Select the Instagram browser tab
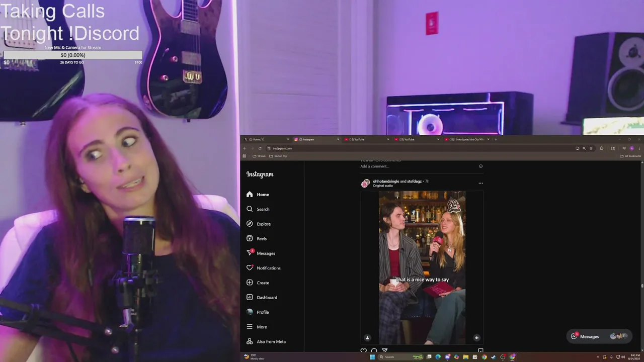This screenshot has height=362, width=644. pyautogui.click(x=316, y=139)
